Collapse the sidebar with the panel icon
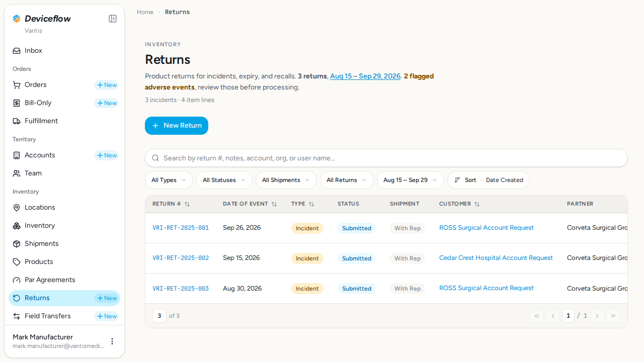Screen dimensions: 644x362 pyautogui.click(x=113, y=19)
